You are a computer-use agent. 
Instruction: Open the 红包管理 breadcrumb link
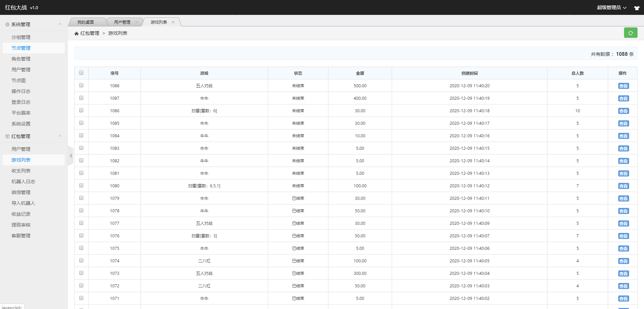click(x=89, y=33)
